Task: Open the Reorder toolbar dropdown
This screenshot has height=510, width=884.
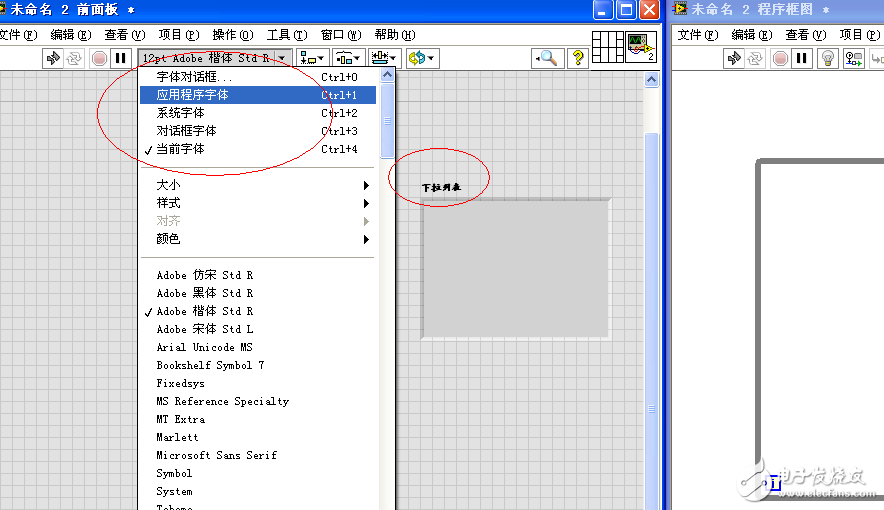Action: click(422, 58)
